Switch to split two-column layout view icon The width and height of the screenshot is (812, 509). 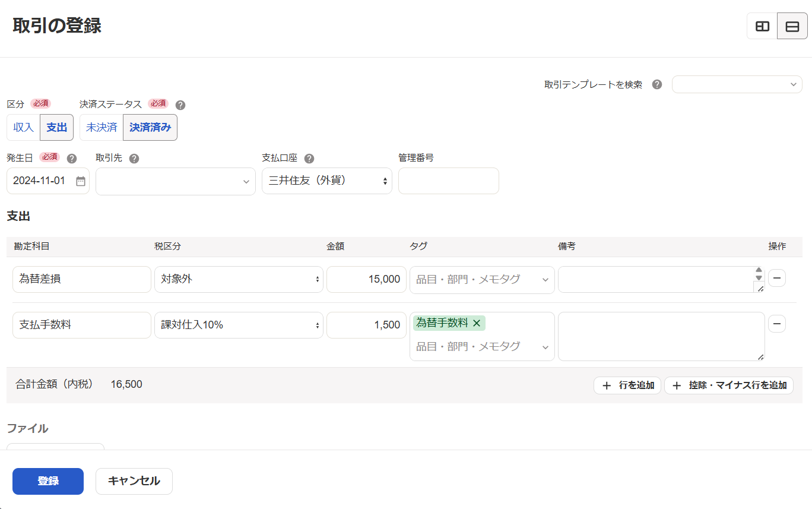(762, 26)
